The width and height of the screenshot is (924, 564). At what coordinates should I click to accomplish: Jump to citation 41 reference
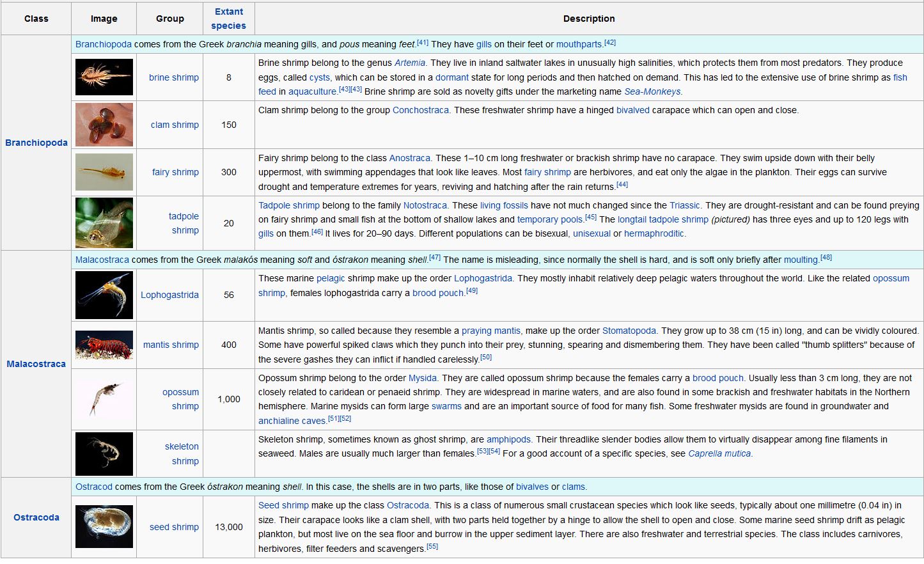pos(422,43)
